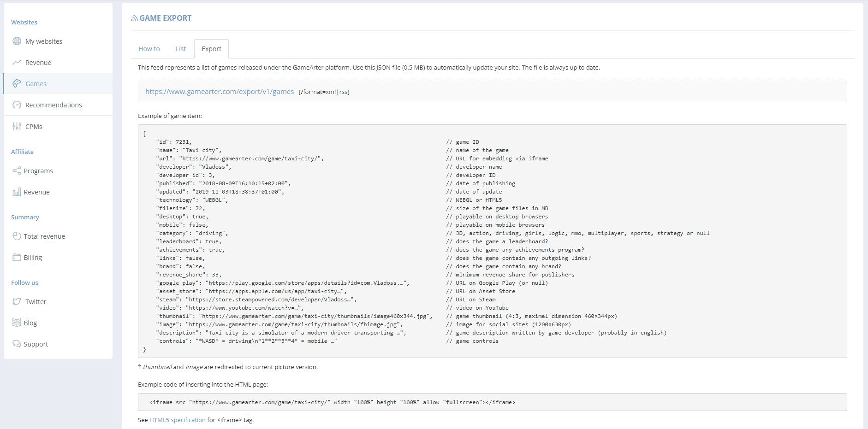The image size is (868, 429).
Task: Select Games in the sidebar
Action: 36,83
